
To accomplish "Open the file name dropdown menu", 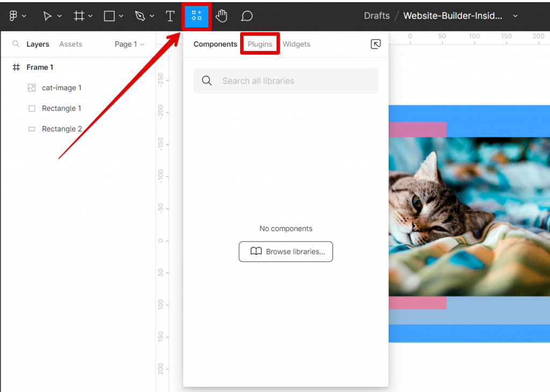I will pyautogui.click(x=515, y=16).
